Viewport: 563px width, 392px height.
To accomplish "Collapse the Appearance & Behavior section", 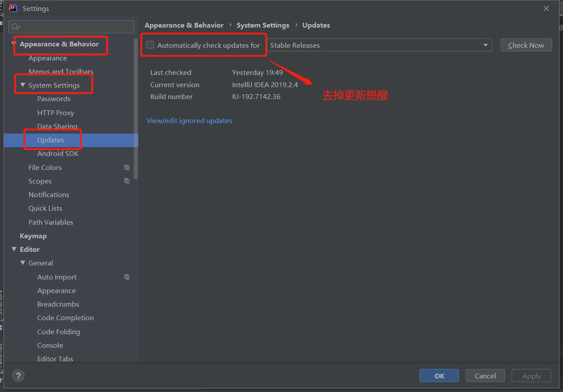I will click(x=14, y=44).
